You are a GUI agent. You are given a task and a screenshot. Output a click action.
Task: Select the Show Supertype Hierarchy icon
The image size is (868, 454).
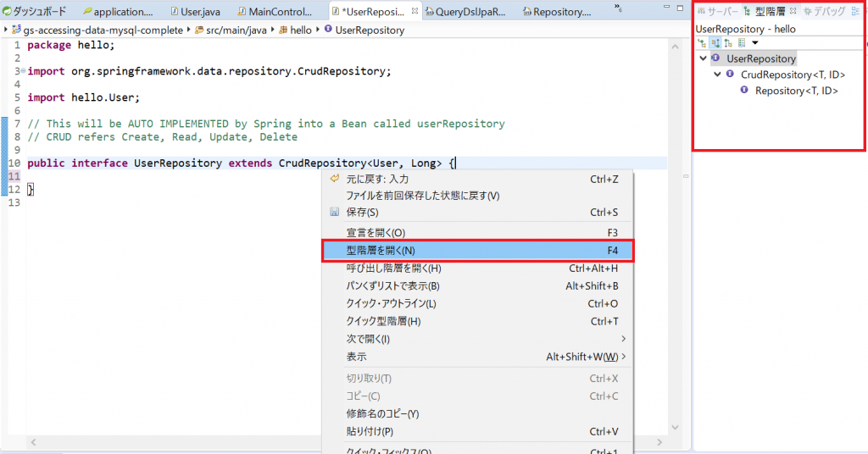(715, 42)
